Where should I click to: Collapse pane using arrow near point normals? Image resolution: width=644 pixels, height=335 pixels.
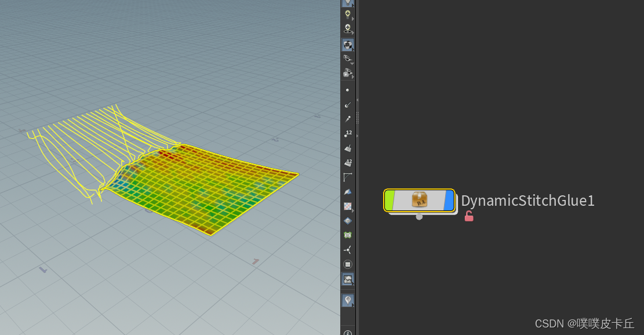click(357, 100)
